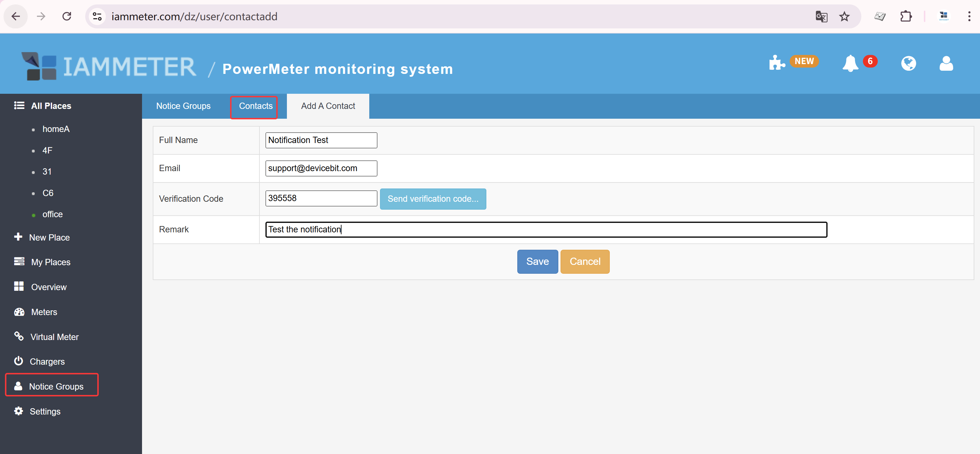Bookmark this page with the star icon

pos(845,16)
